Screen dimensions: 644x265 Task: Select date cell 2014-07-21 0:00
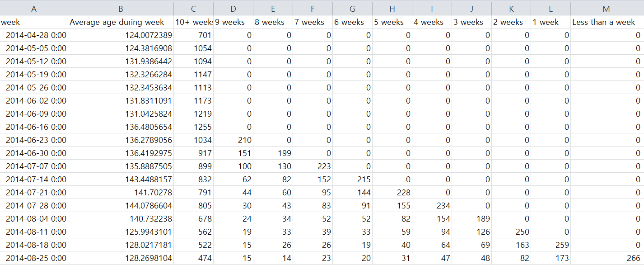(x=34, y=192)
